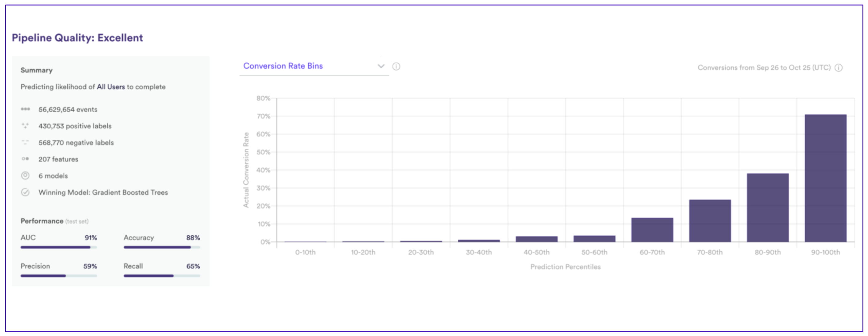This screenshot has width=868, height=336.
Task: Click the 90-100th percentile bar in the chart
Action: pyautogui.click(x=826, y=178)
